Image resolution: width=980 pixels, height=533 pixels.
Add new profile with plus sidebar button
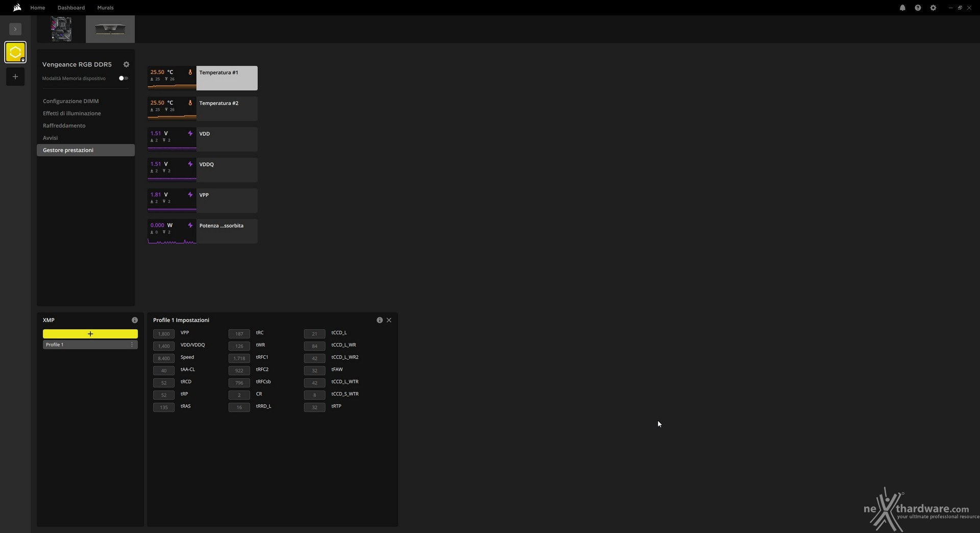[x=15, y=77]
